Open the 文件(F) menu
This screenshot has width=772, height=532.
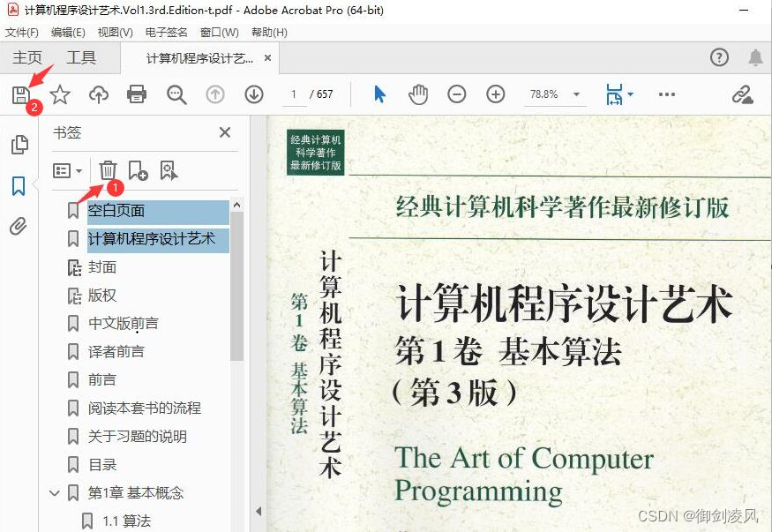pos(22,33)
